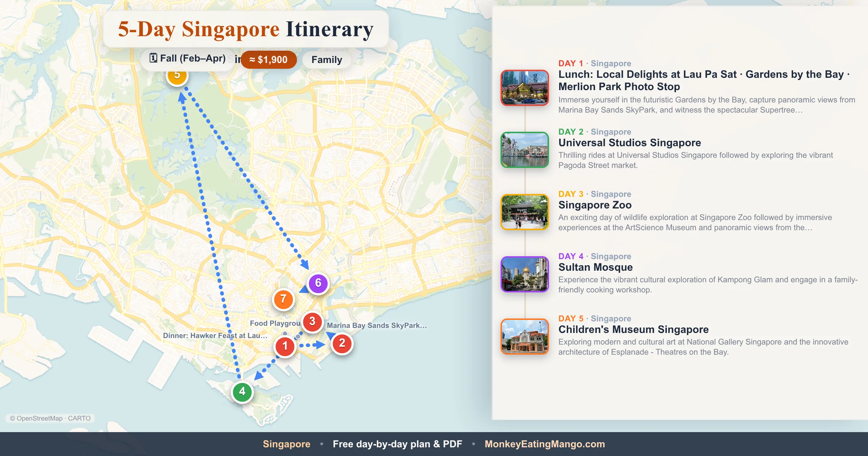Click the Singapore Zoo heading
The height and width of the screenshot is (456, 868).
pyautogui.click(x=595, y=205)
